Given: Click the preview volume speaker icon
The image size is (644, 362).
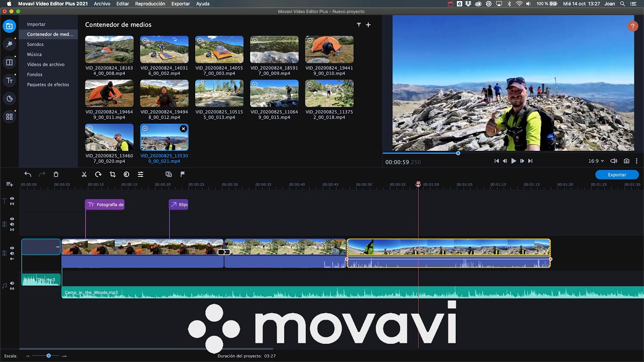Looking at the screenshot, I should pyautogui.click(x=614, y=161).
